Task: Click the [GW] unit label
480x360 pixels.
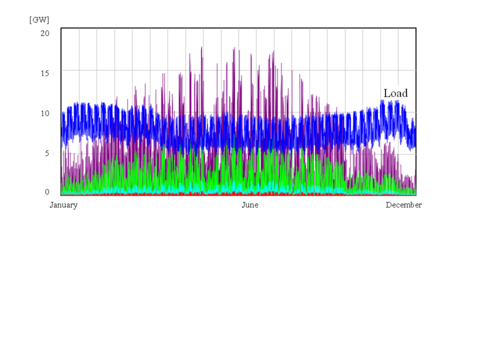Action: coord(39,20)
